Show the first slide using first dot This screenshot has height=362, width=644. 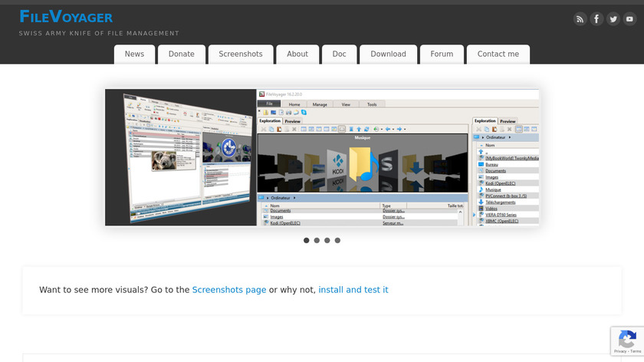click(x=307, y=240)
